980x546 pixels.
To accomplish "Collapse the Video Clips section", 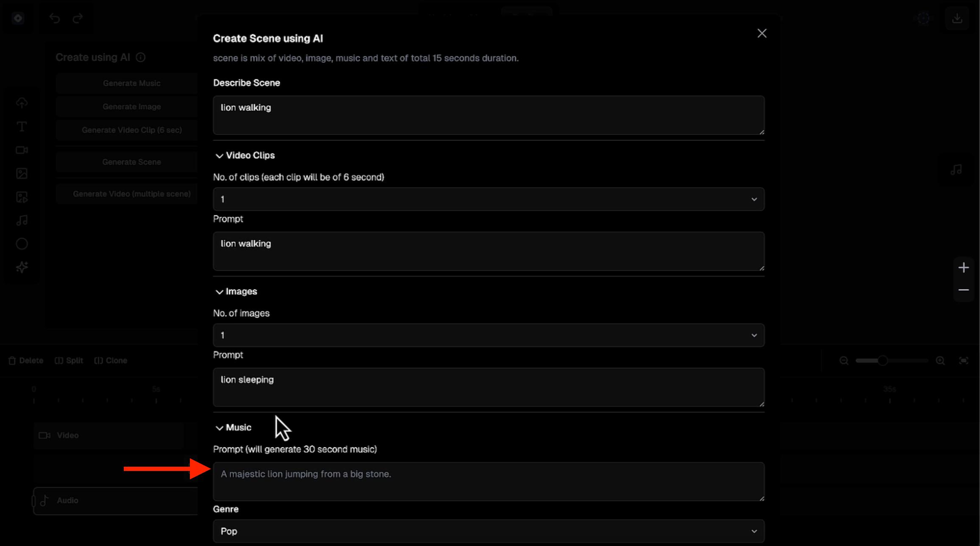I will click(x=219, y=156).
